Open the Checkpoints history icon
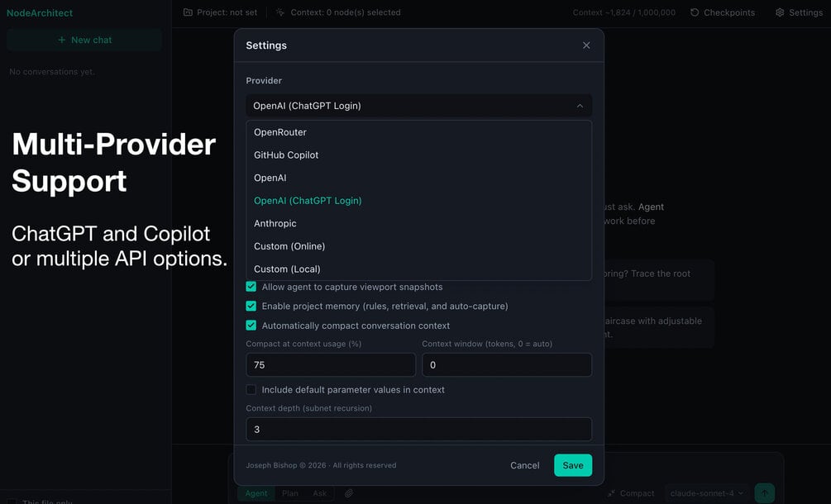This screenshot has width=831, height=504. [x=695, y=12]
